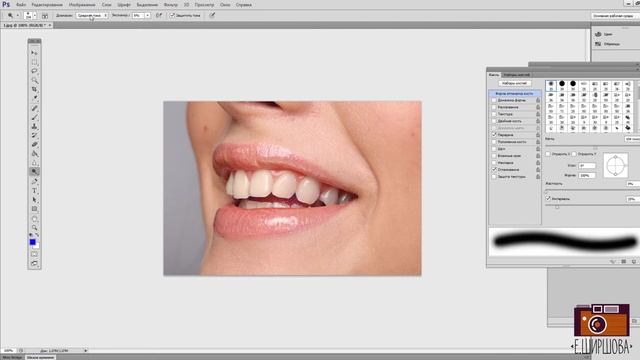
Task: Toggle Quick Mask mode
Action: tap(34, 254)
